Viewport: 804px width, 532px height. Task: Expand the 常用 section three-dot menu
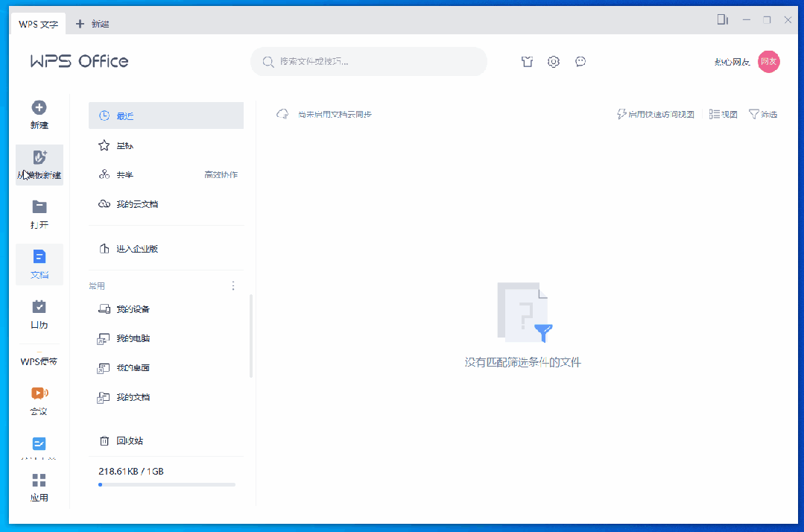[233, 285]
